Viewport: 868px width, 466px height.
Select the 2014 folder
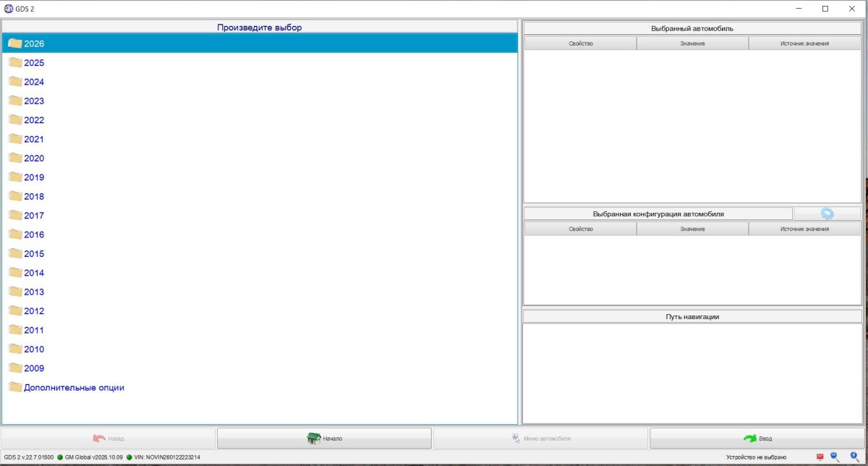coord(260,273)
